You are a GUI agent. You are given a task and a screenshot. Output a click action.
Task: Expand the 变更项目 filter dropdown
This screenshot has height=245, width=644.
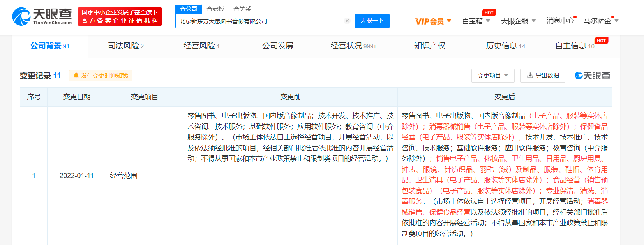click(493, 76)
